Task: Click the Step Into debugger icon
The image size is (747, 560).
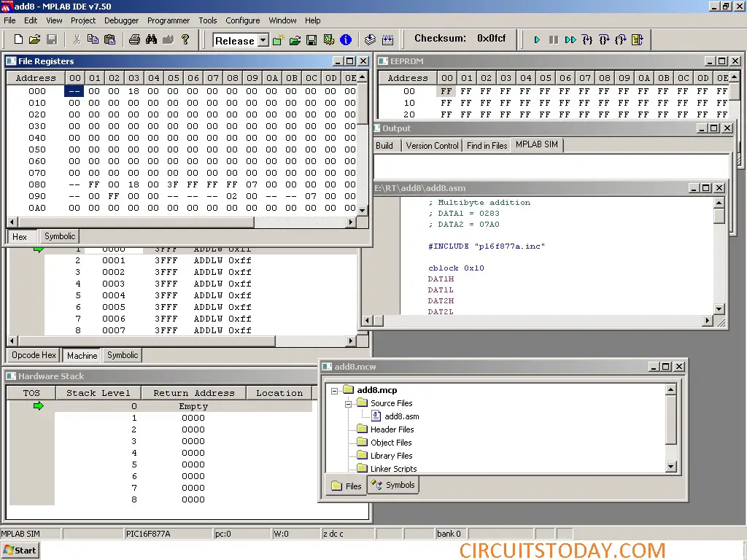Action: coord(587,40)
